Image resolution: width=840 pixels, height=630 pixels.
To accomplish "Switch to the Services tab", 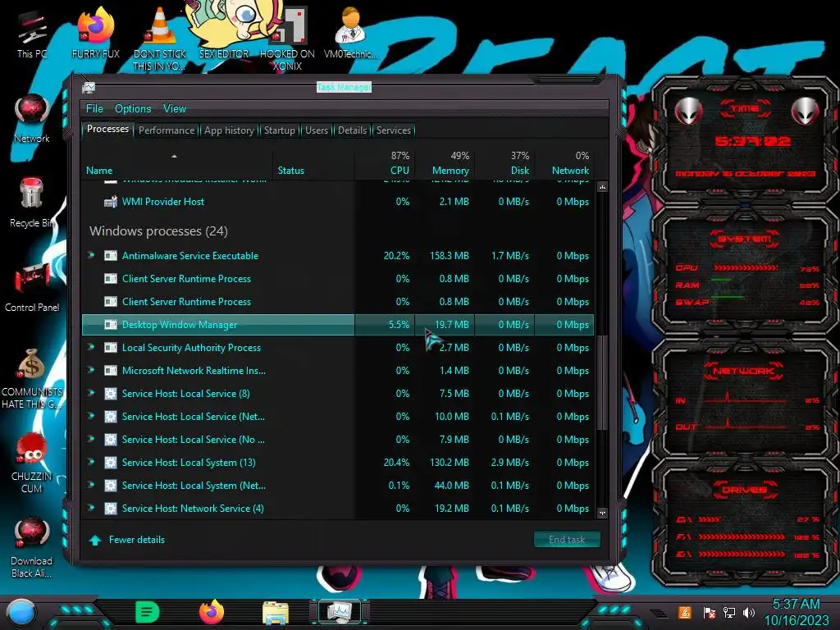I will (394, 130).
